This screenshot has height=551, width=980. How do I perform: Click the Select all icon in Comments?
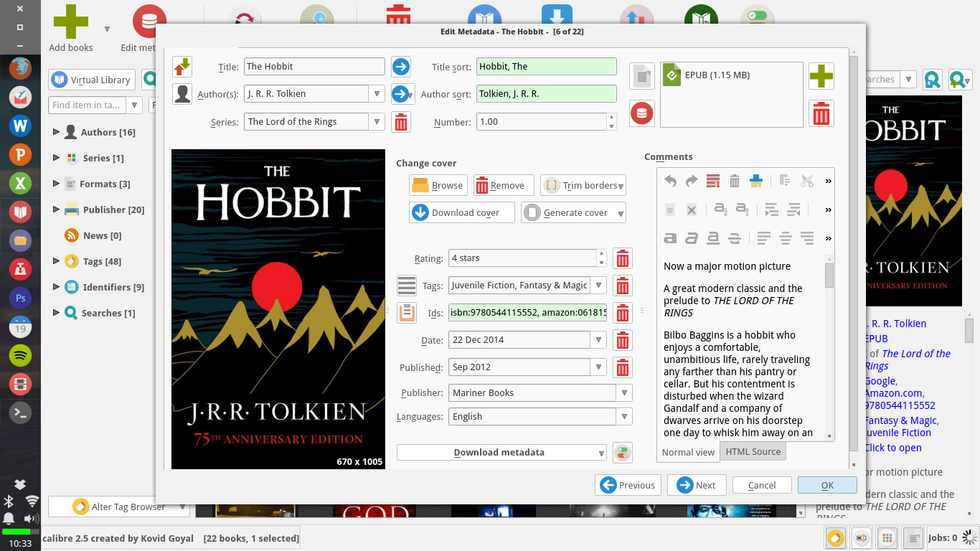pyautogui.click(x=713, y=181)
